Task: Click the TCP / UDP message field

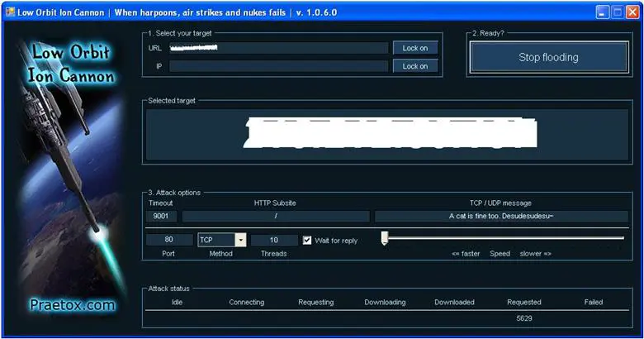Action: click(x=501, y=217)
